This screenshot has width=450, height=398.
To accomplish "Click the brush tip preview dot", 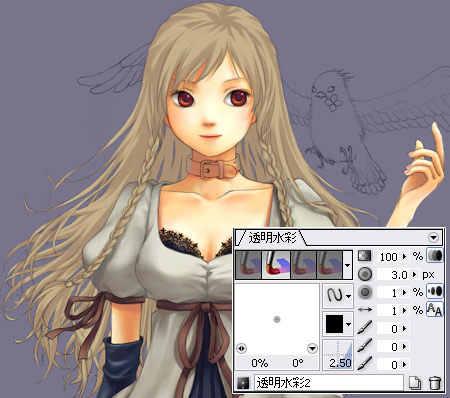I will pyautogui.click(x=277, y=319).
